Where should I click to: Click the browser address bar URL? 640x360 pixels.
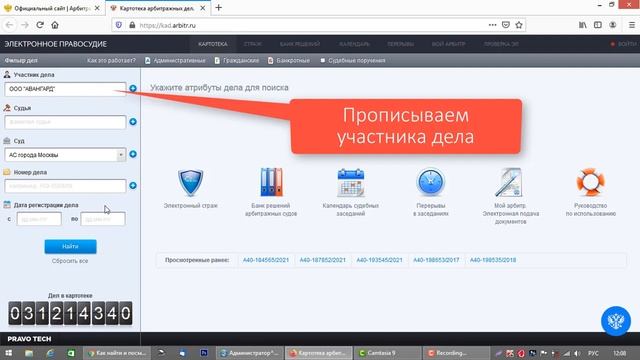[167, 25]
